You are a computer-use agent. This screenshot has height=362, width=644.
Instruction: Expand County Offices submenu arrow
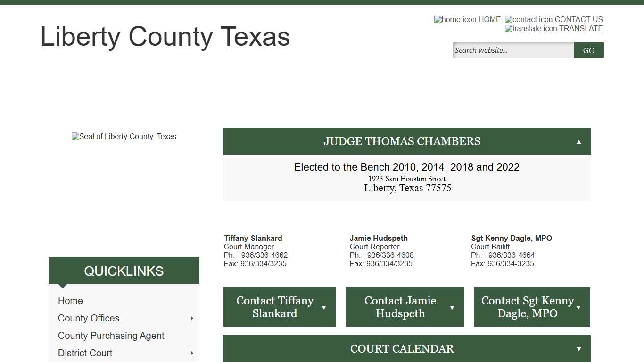[192, 318]
